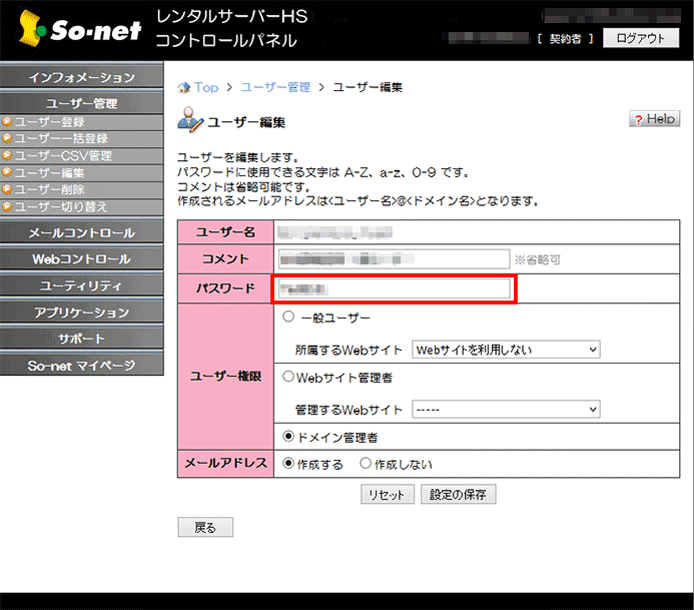The image size is (694, 610).
Task: Open ユーザーCSV管理 in the sidebar
Action: click(63, 156)
